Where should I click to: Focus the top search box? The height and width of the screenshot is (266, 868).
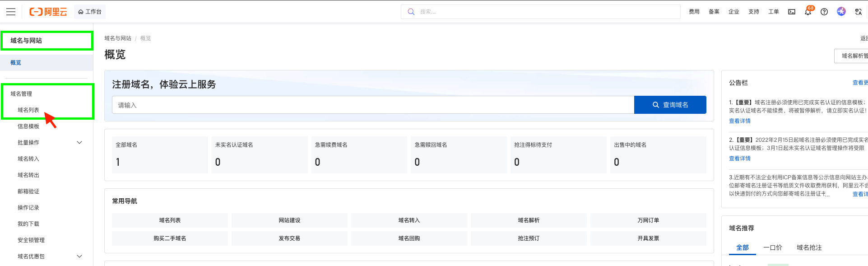[x=541, y=12]
